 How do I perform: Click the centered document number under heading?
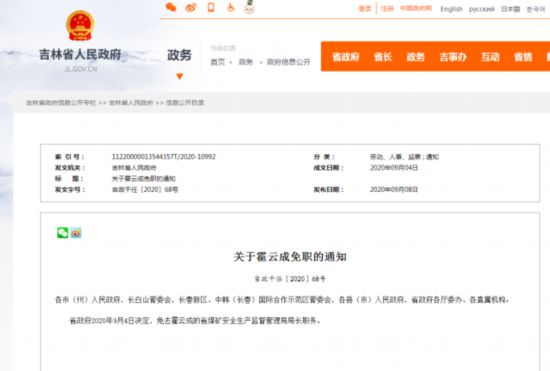290,279
